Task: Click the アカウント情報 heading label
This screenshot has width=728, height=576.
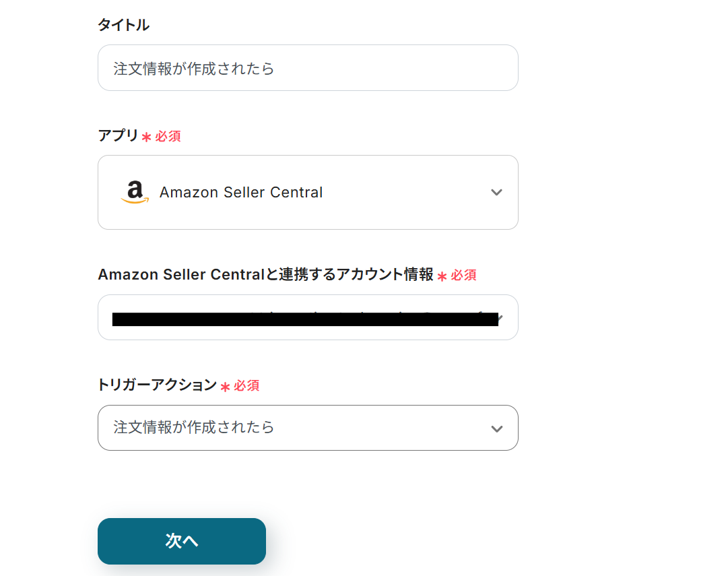Action: click(x=265, y=274)
